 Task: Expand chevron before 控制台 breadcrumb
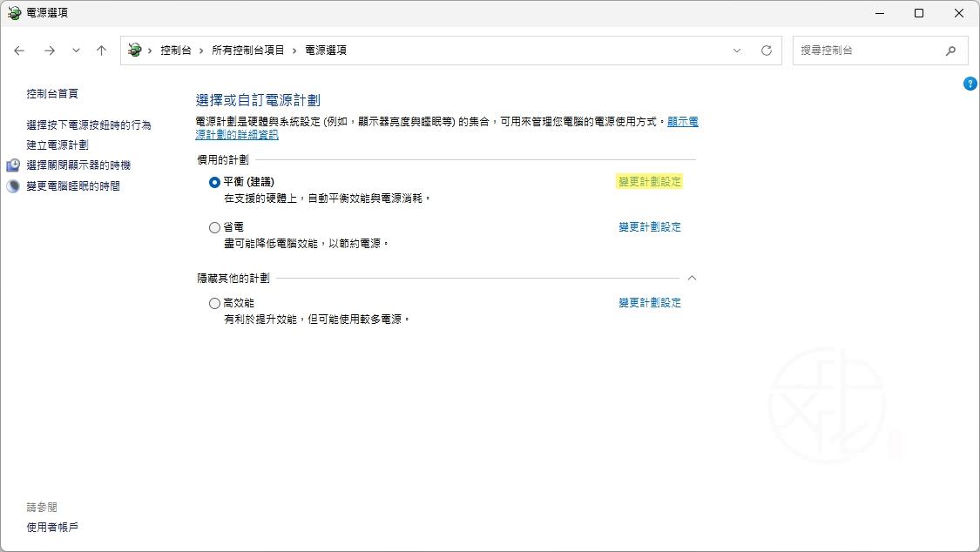click(150, 50)
